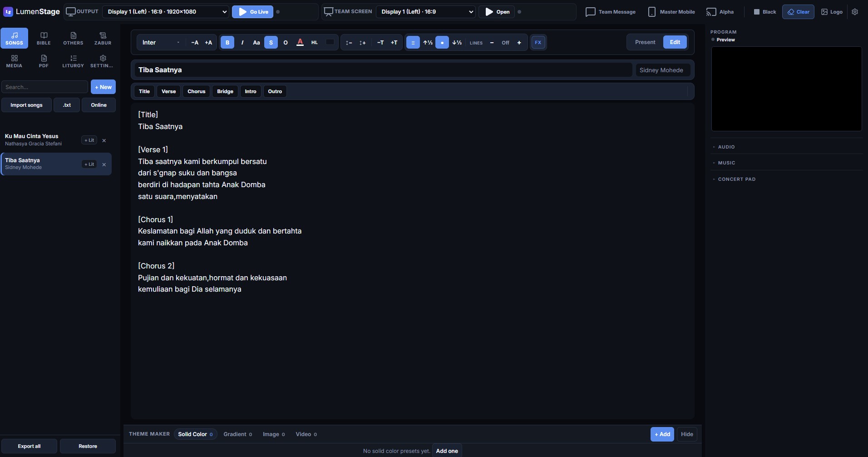868x457 pixels.
Task: Add Ku Mau Cinta Yesus to liturgy
Action: click(89, 140)
